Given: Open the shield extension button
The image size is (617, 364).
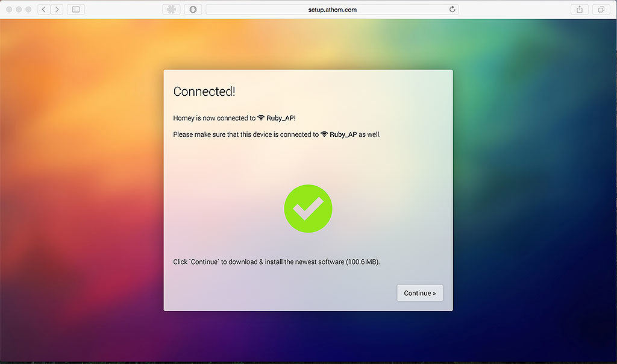Looking at the screenshot, I should coord(193,10).
